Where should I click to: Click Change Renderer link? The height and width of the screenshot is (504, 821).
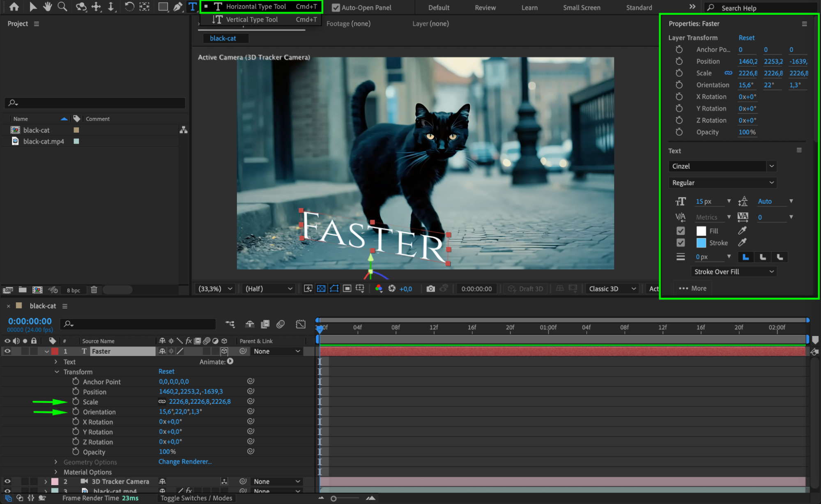point(185,462)
